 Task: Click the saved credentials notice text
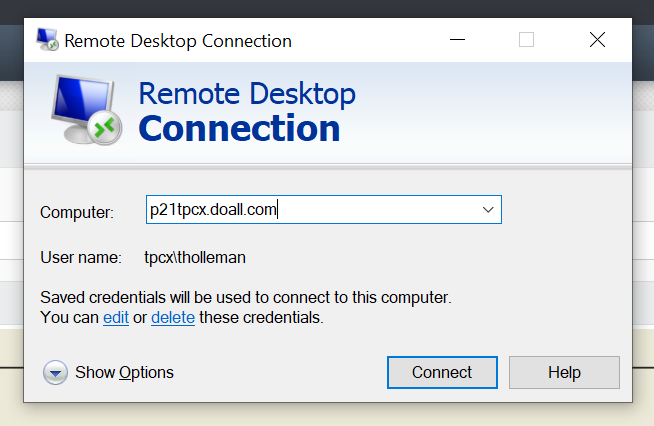(245, 298)
